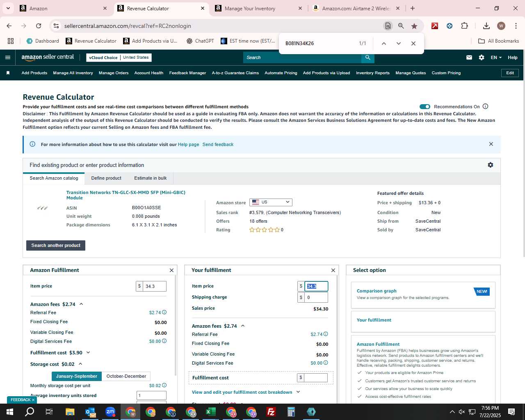
Task: Open Seller Central settings gear
Action: click(x=482, y=57)
